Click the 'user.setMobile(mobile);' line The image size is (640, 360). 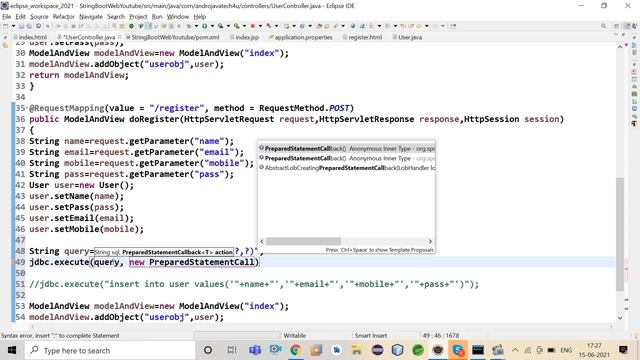87,229
